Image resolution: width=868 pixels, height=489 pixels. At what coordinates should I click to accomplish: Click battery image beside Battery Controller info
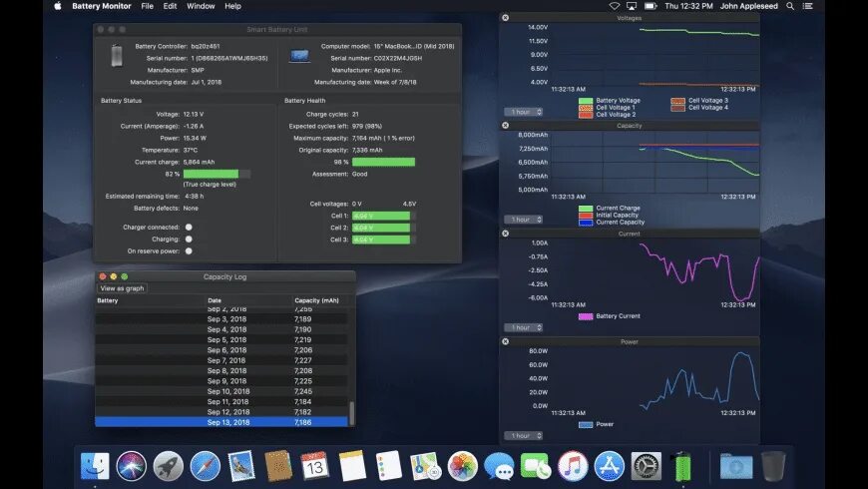pos(117,55)
